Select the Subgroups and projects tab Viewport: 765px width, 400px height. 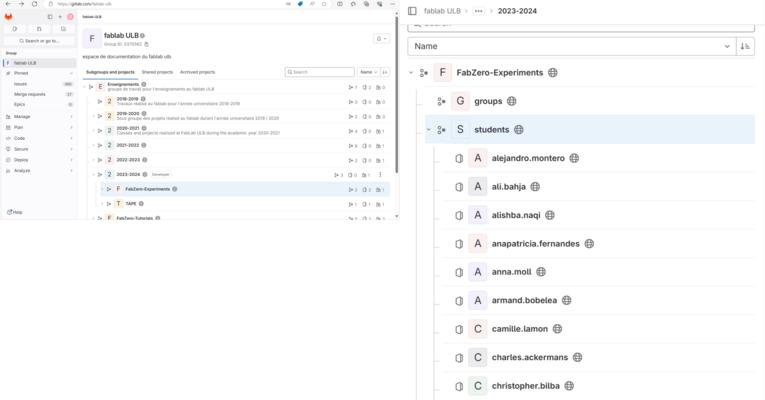coord(110,72)
